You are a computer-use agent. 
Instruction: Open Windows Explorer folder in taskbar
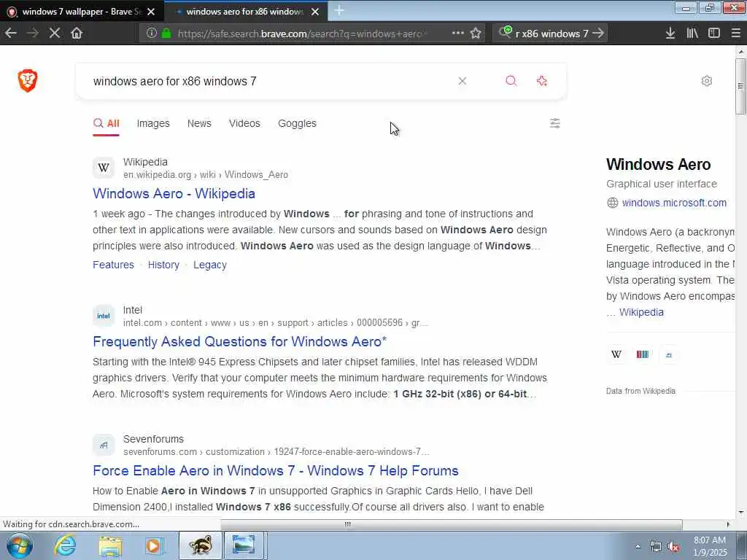point(110,545)
